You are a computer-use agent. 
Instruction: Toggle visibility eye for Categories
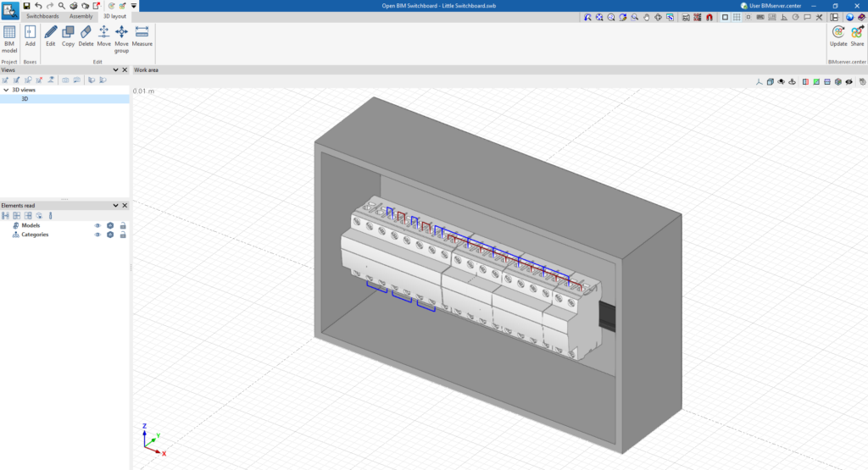[97, 235]
